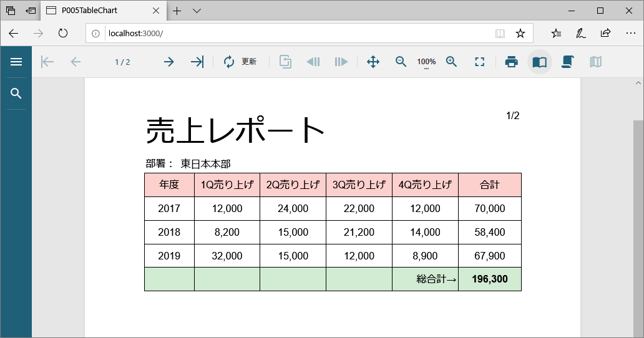Viewport: 644px width, 338px height.
Task: Switch to continuous scroll view mode
Action: pos(567,62)
